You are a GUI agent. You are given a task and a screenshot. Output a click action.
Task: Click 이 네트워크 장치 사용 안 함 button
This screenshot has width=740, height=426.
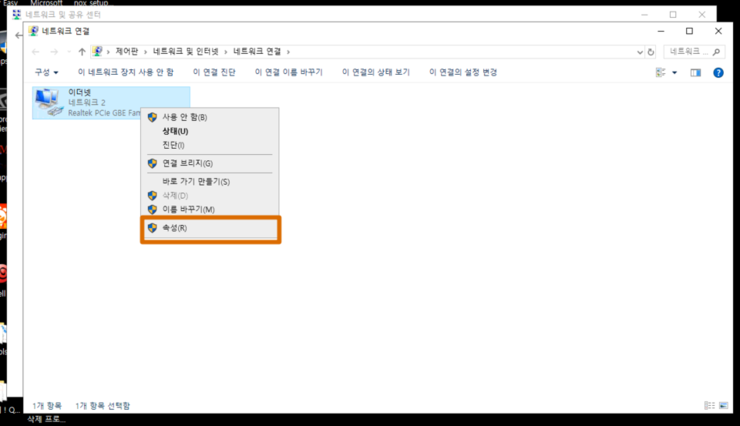pos(125,73)
